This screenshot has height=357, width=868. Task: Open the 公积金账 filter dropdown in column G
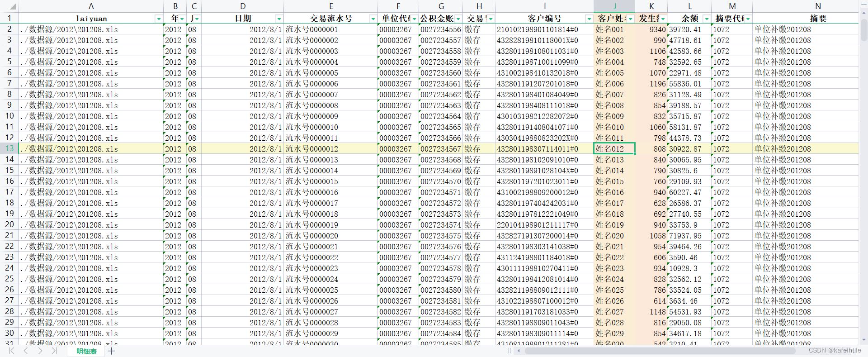click(458, 19)
